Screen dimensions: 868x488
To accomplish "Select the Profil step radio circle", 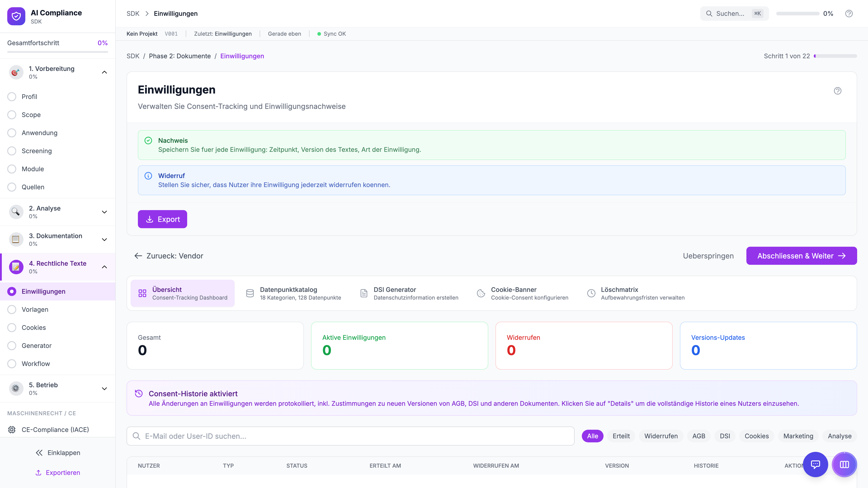I will (12, 97).
